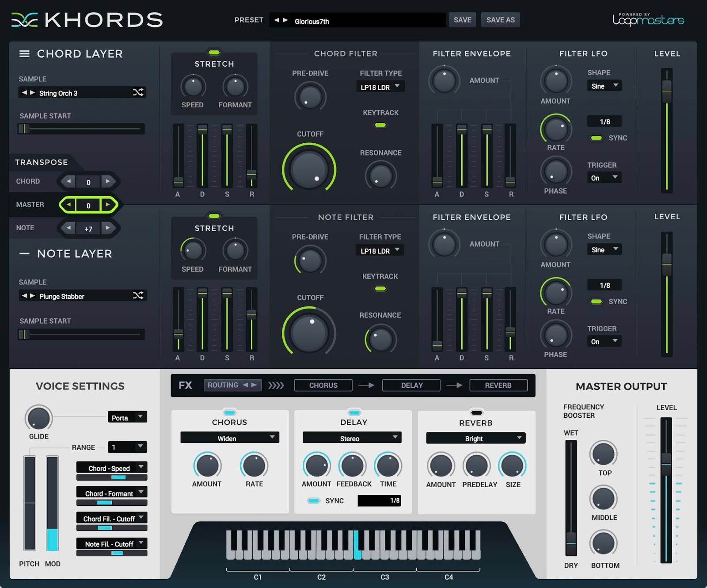
Task: Click the Note Filter Cutoff knob
Action: pos(309,332)
